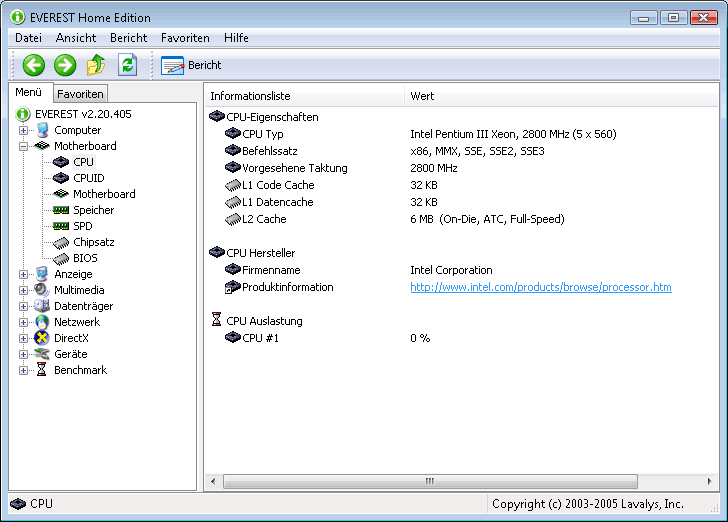Screen dimensions: 728x522
Task: Click the Produktinformation link shortcut icon
Action: [232, 287]
